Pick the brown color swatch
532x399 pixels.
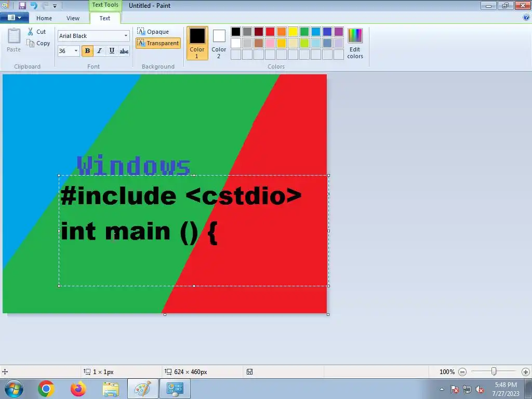coord(259,43)
